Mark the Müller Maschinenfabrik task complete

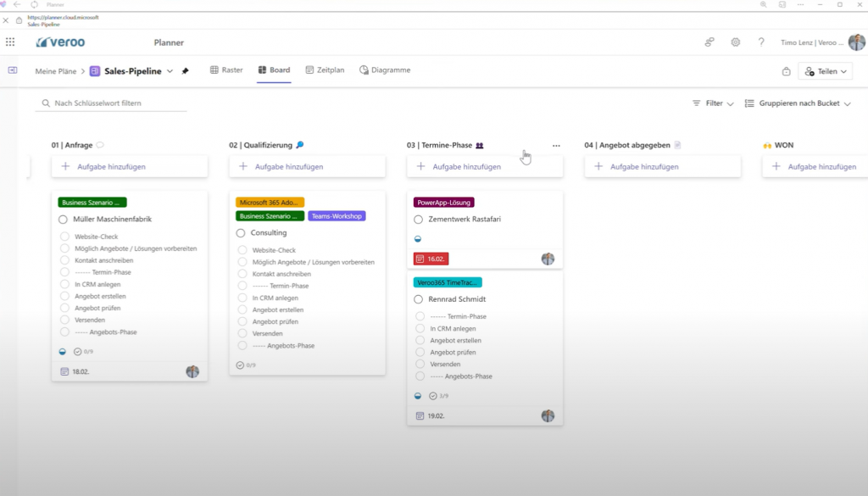pyautogui.click(x=63, y=217)
